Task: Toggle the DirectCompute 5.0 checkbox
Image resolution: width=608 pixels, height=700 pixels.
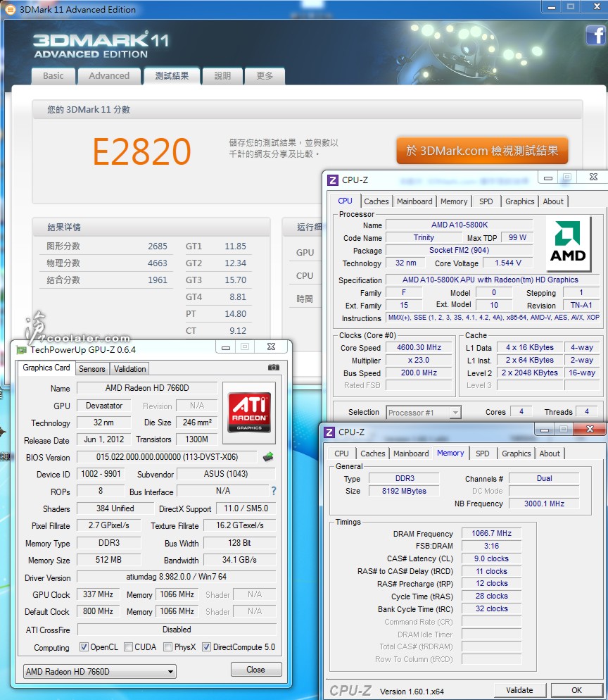Action: tap(206, 647)
